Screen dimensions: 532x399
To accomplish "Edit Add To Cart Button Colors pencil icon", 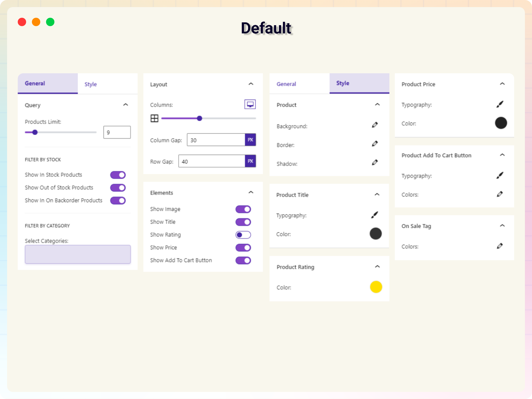I will coord(500,194).
